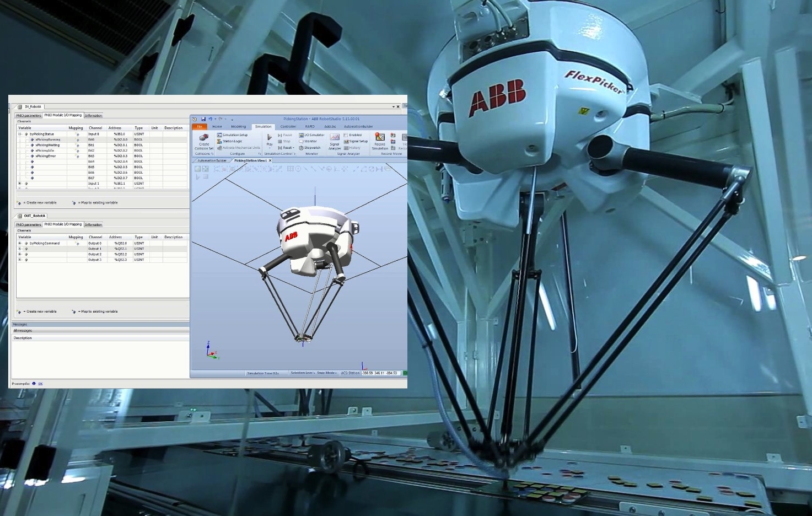Screen dimensions: 812x516
Task: Select IN_RobotA PNIO parameters tab
Action: [x=29, y=116]
